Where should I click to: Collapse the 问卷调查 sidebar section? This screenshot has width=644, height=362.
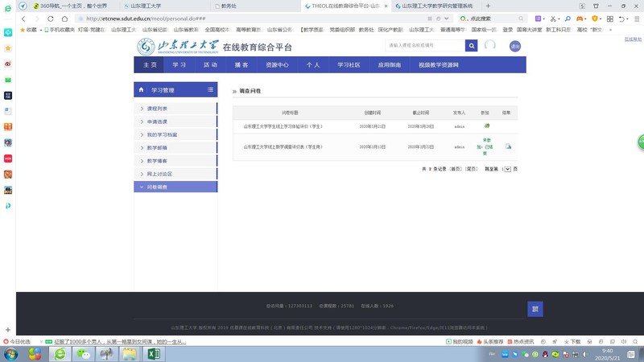click(x=157, y=187)
